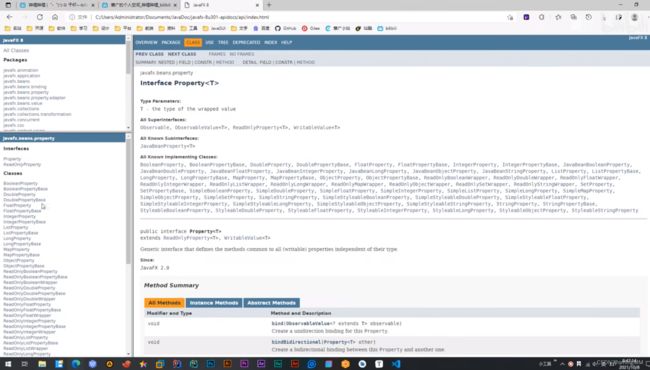Open bind method link in summary table
Image resolution: width=650 pixels, height=370 pixels.
[277, 324]
